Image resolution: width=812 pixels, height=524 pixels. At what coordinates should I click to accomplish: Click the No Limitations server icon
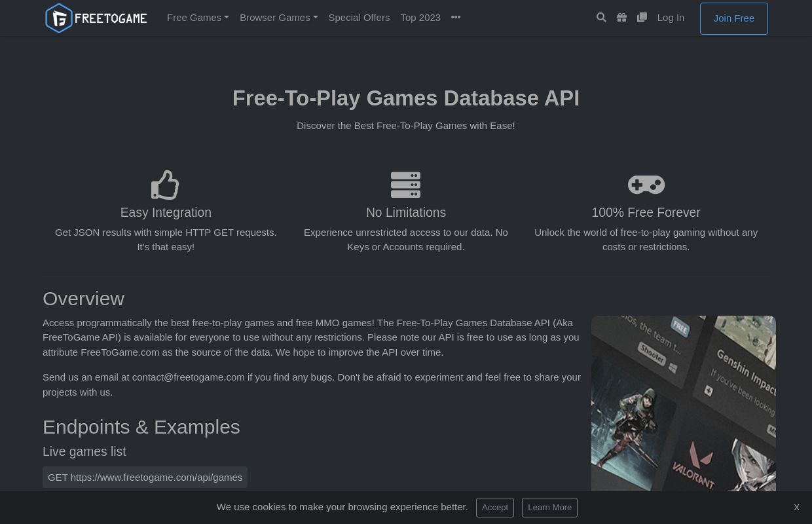[x=405, y=185]
